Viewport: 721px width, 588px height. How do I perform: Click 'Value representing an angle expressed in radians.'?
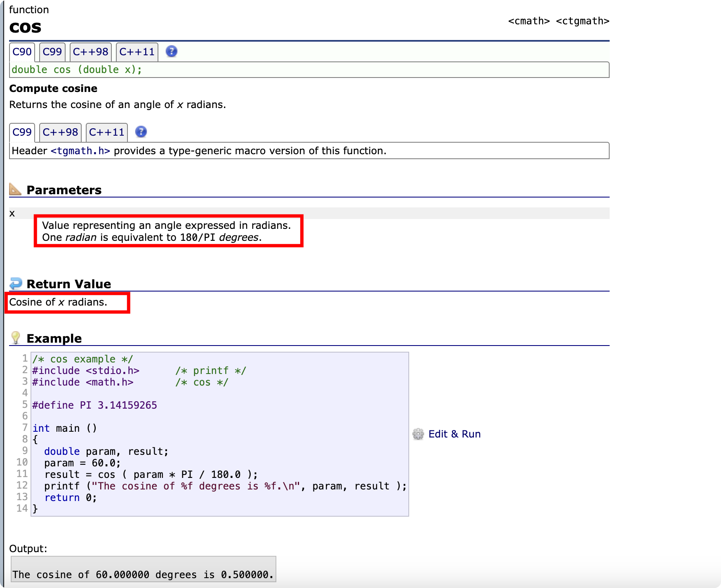pyautogui.click(x=166, y=225)
